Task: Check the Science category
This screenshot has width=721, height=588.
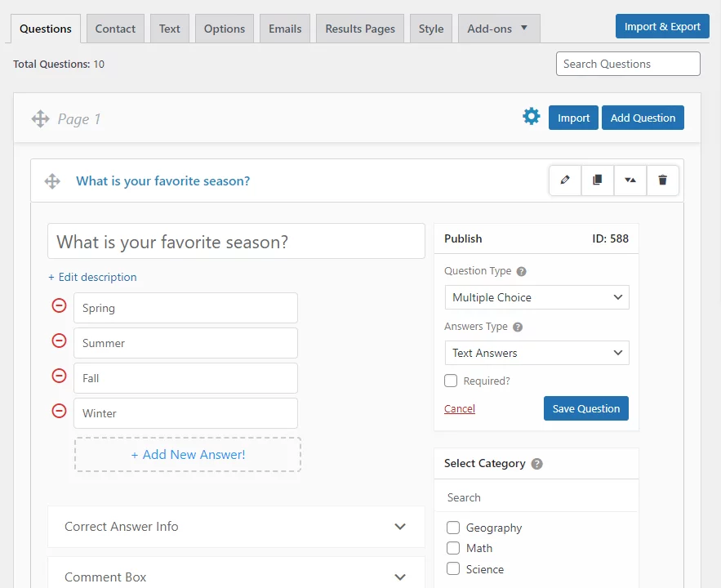Action: tap(453, 568)
